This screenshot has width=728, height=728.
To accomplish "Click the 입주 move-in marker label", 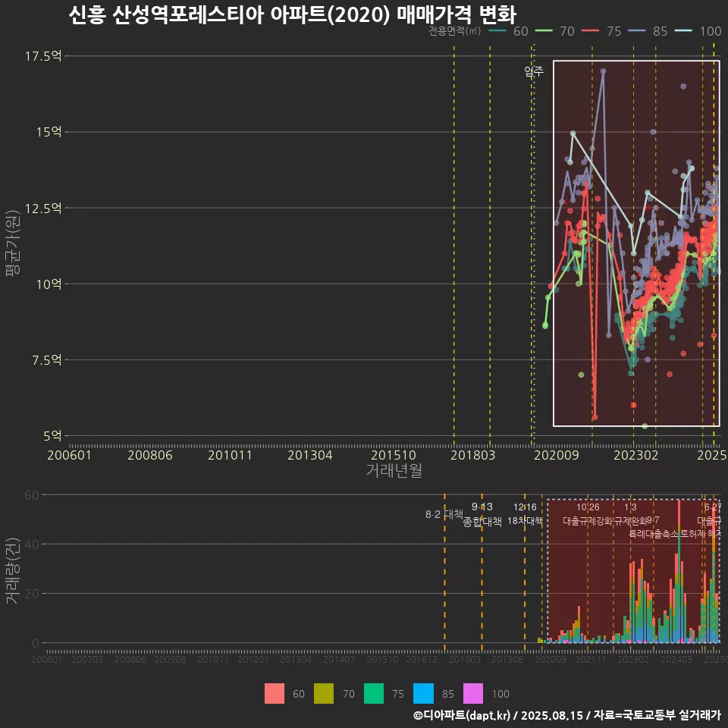I will [534, 71].
